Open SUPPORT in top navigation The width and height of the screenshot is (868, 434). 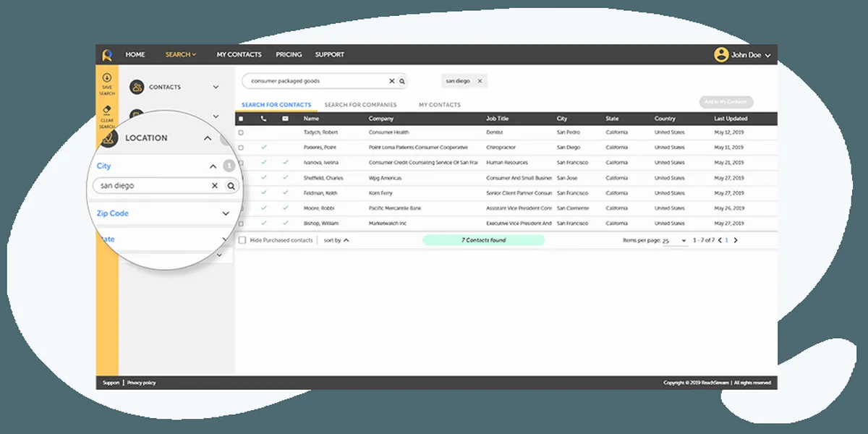click(x=329, y=54)
